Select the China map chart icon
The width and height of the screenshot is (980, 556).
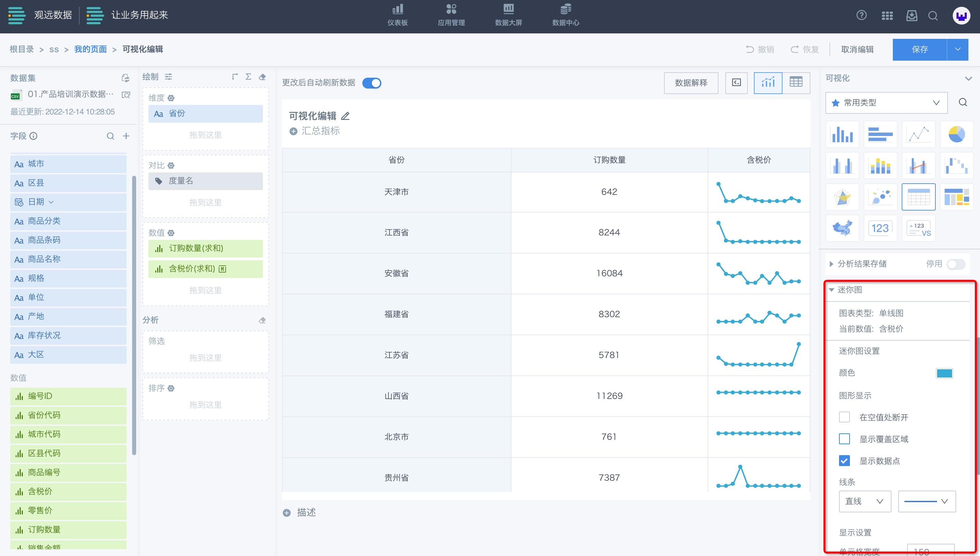842,228
